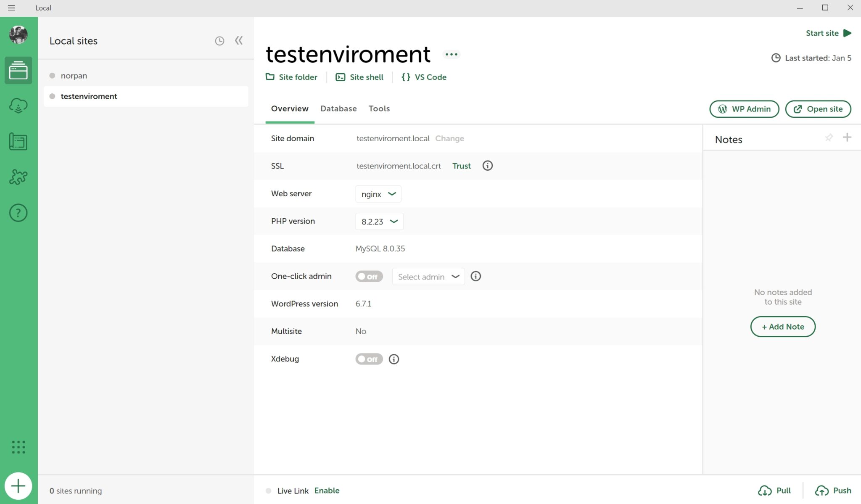Minimize the Local window
The height and width of the screenshot is (504, 861).
tap(800, 8)
